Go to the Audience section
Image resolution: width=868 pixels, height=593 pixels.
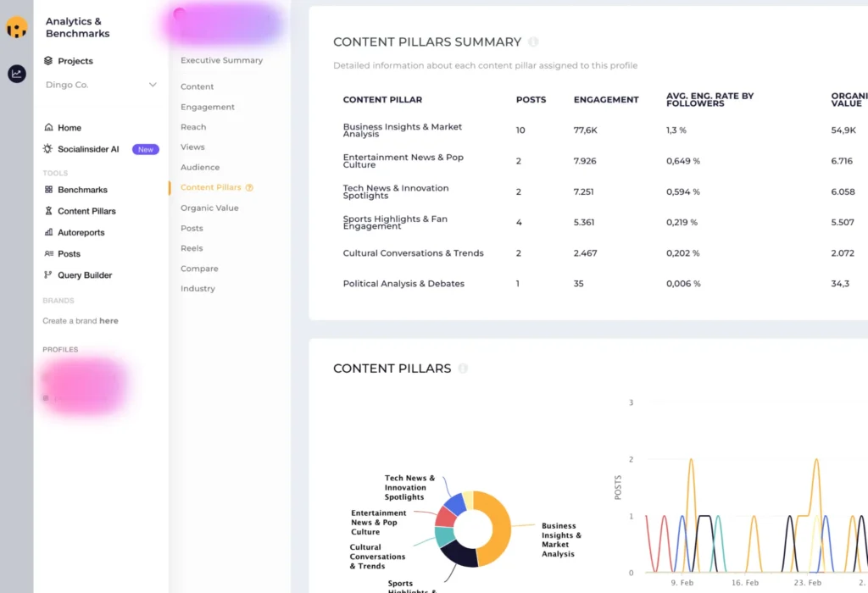[x=201, y=167]
